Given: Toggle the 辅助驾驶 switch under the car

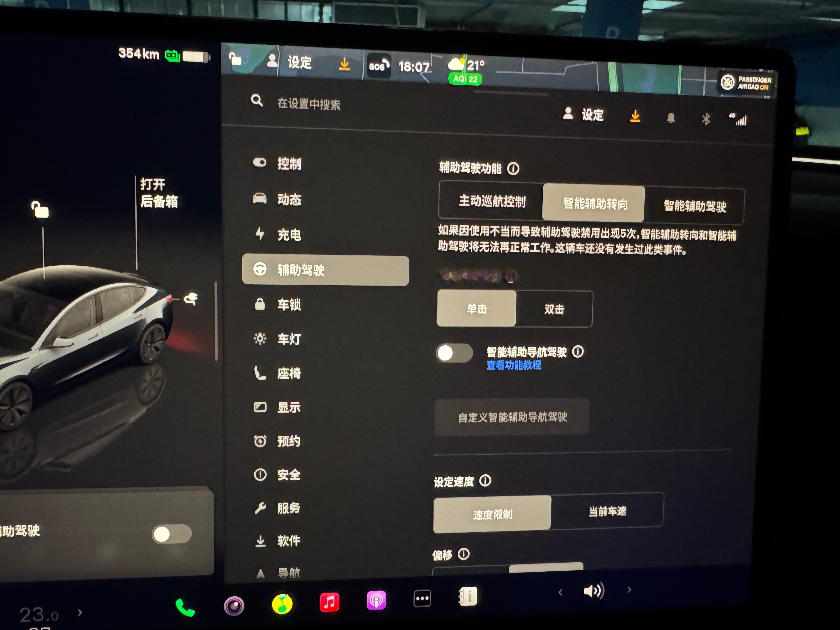Looking at the screenshot, I should [172, 534].
